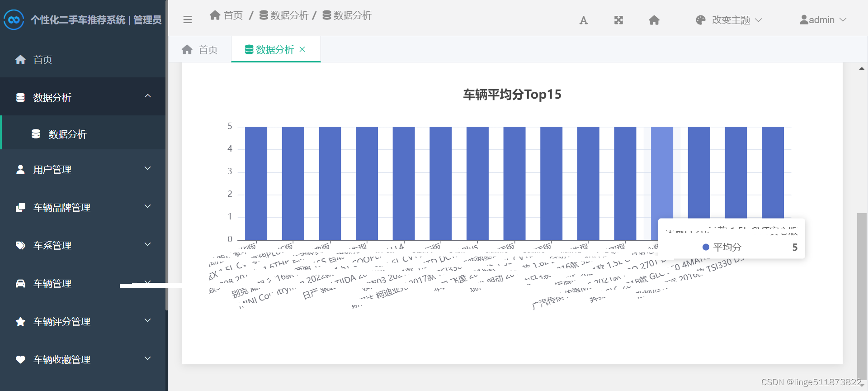Image resolution: width=868 pixels, height=391 pixels.
Task: Click the tooltip value 5
Action: [795, 247]
